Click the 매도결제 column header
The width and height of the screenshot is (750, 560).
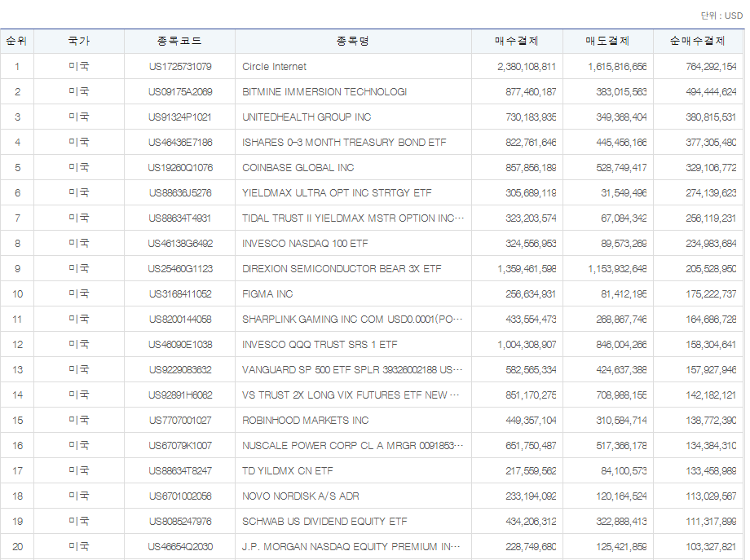(608, 41)
